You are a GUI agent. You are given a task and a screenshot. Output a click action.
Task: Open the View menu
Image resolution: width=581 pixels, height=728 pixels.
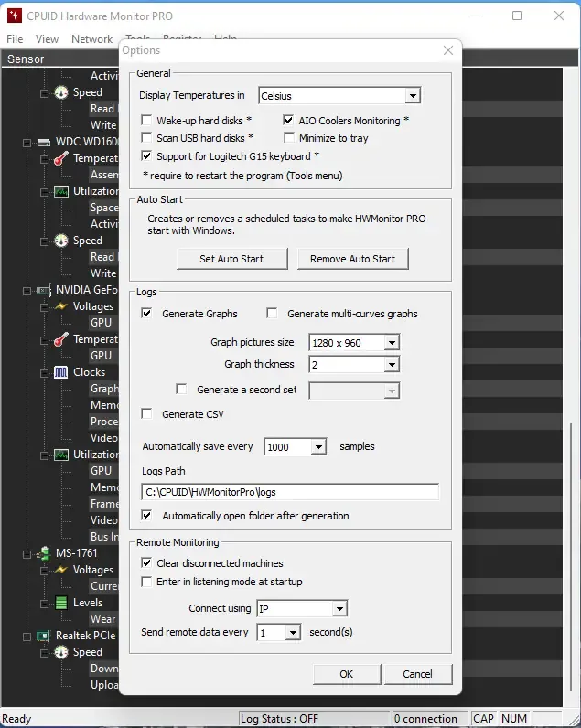(47, 39)
